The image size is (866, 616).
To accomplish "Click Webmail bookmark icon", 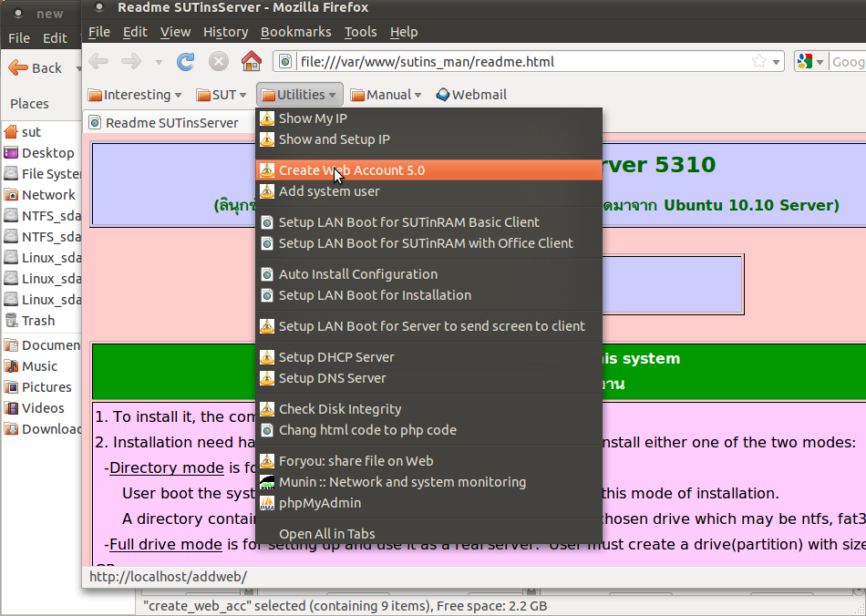I will [x=442, y=95].
